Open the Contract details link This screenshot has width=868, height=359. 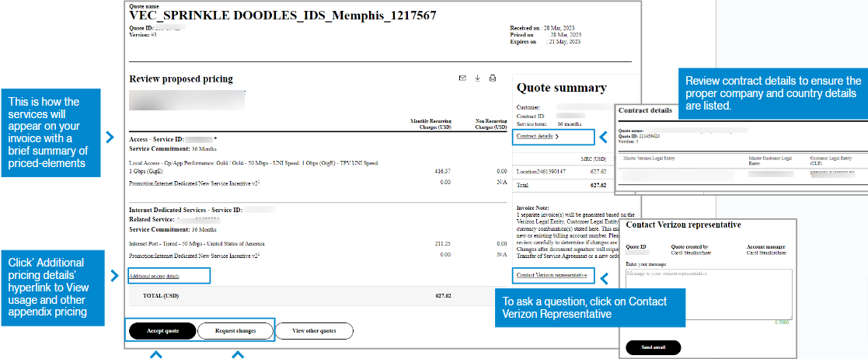pos(535,137)
